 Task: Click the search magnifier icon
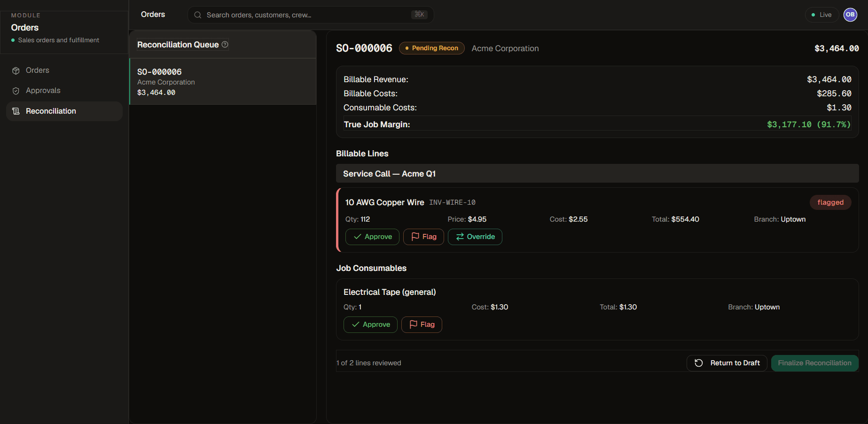[198, 15]
